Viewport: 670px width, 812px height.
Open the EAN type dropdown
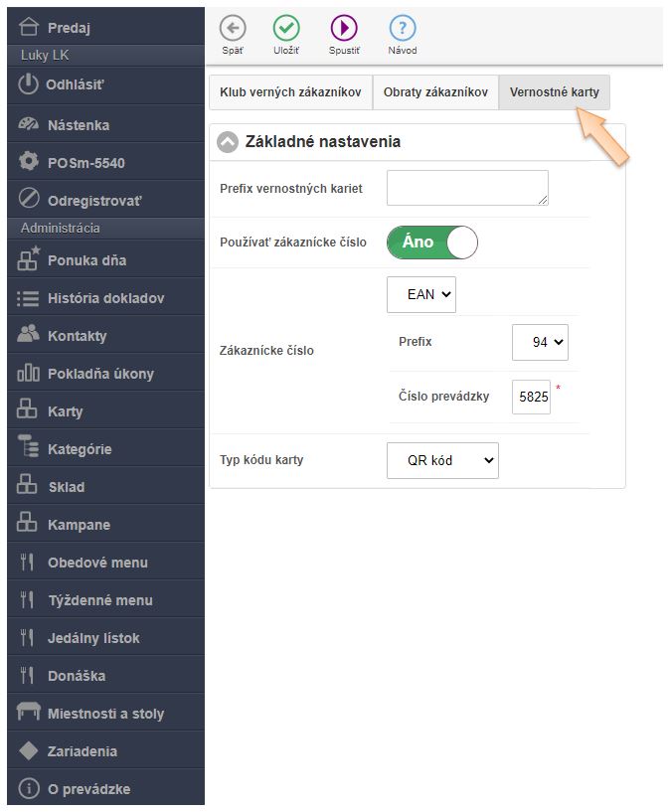coord(420,294)
